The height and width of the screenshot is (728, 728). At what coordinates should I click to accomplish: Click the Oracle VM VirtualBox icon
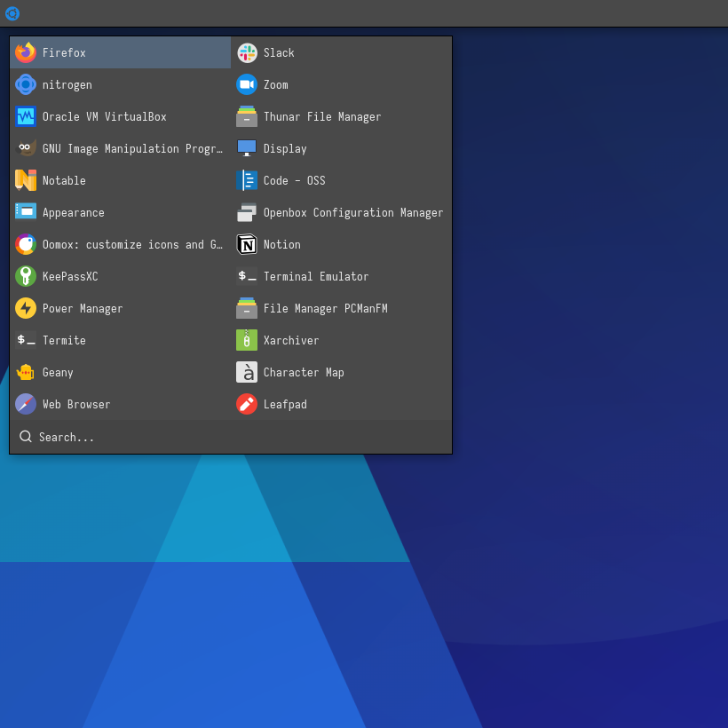(x=25, y=116)
